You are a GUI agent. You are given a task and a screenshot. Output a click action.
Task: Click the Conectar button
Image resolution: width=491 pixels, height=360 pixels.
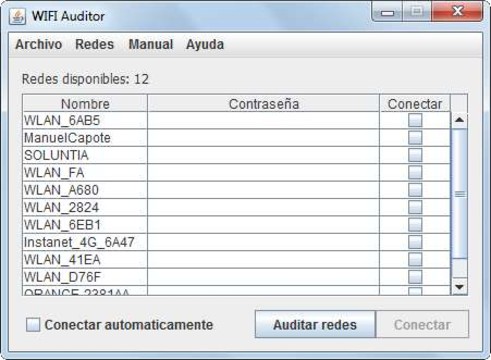point(422,324)
